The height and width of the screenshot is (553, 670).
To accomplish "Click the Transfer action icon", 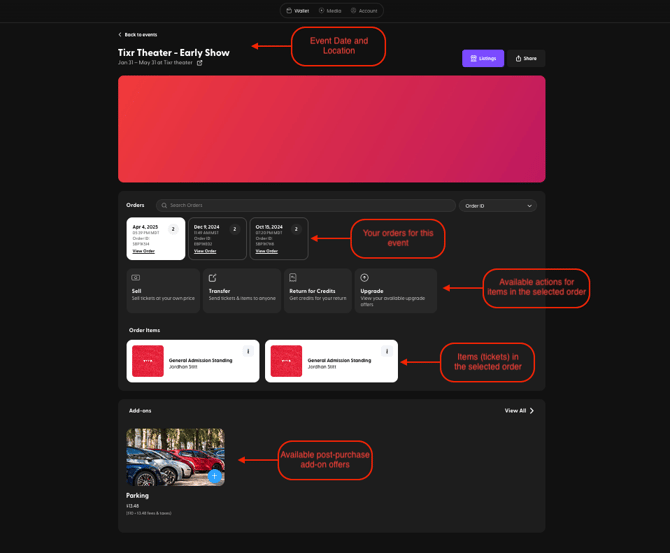I will (x=213, y=278).
